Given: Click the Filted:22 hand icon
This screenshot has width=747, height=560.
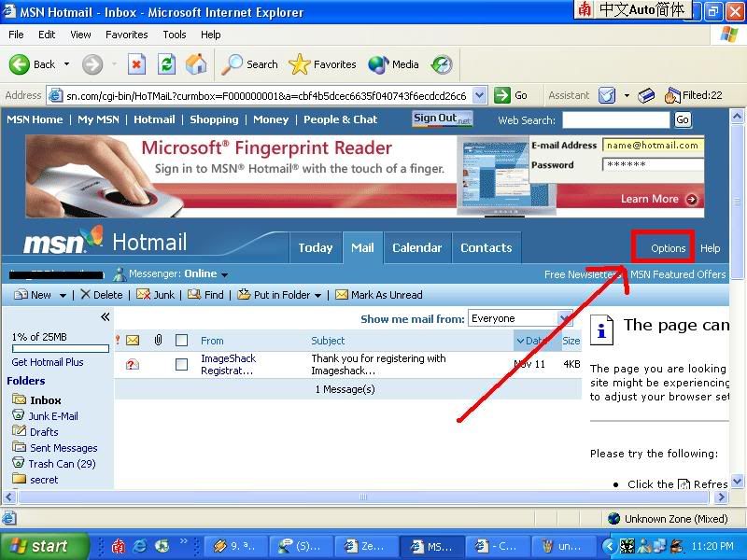Looking at the screenshot, I should click(672, 96).
